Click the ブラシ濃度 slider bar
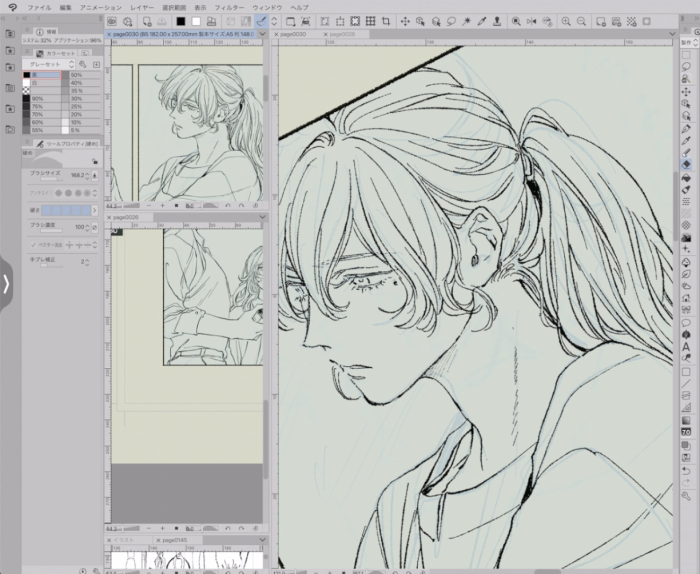The height and width of the screenshot is (574, 700). 52,231
